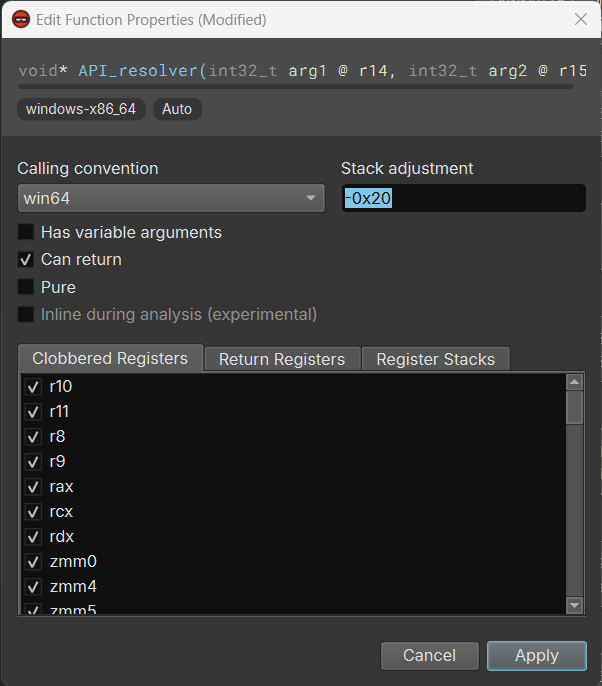Edit the API_resolver function signature text
Screen dimensions: 602x686
click(x=302, y=70)
